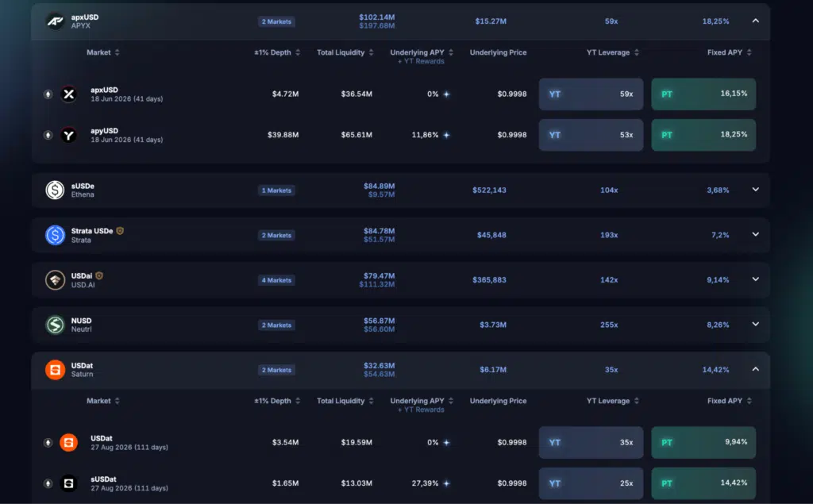Screen dimensions: 813x504
Task: Click the 255x leverage on NUSD row
Action: [x=609, y=325]
